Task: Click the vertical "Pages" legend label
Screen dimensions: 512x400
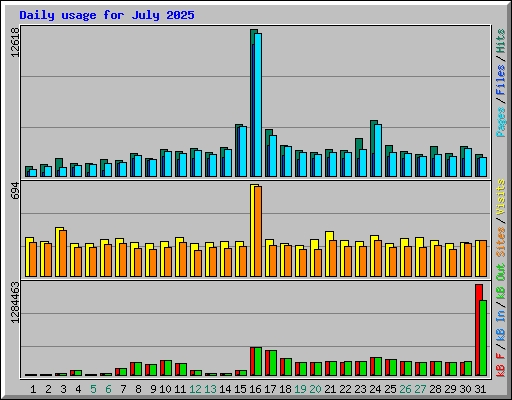Action: coord(501,122)
